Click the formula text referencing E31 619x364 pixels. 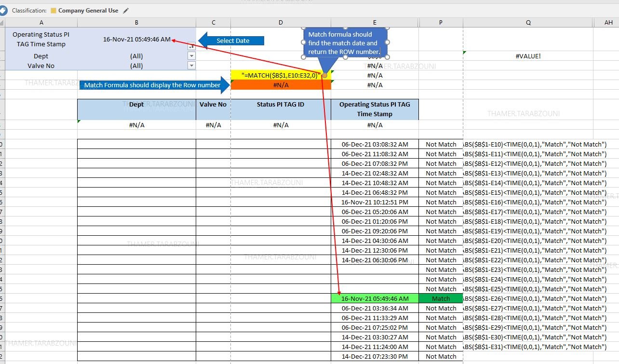click(535, 347)
